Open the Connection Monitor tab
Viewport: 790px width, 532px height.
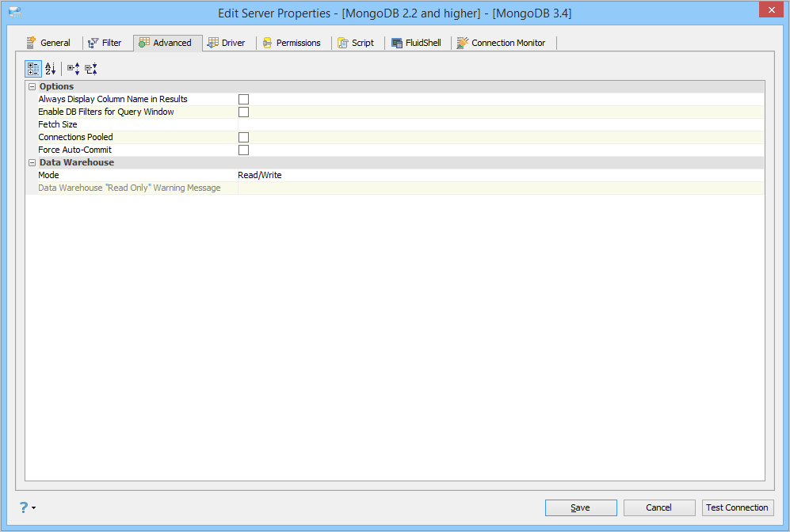click(502, 43)
